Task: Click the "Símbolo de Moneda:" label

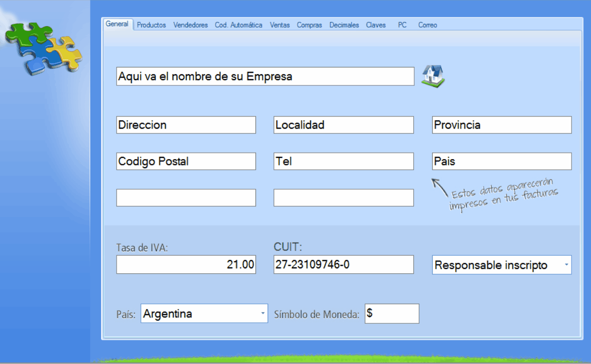Action: click(x=317, y=314)
